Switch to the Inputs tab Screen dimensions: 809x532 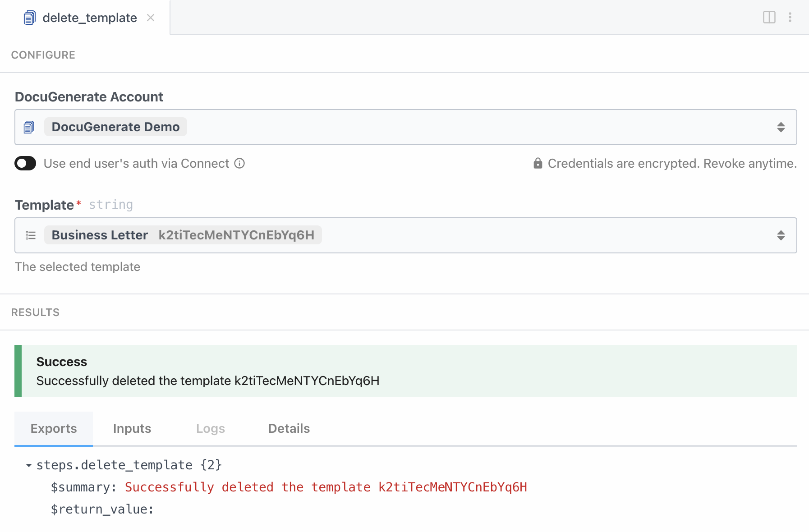132,428
